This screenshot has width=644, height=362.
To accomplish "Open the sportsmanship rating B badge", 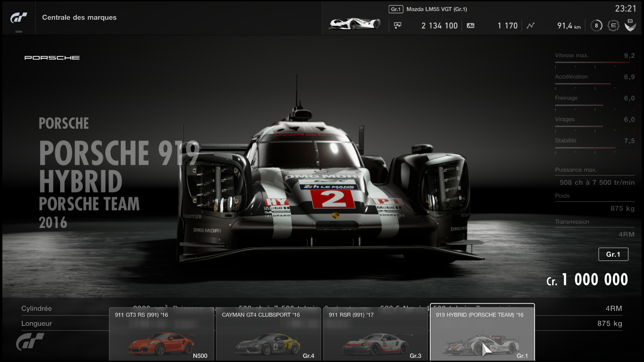I will (x=630, y=25).
